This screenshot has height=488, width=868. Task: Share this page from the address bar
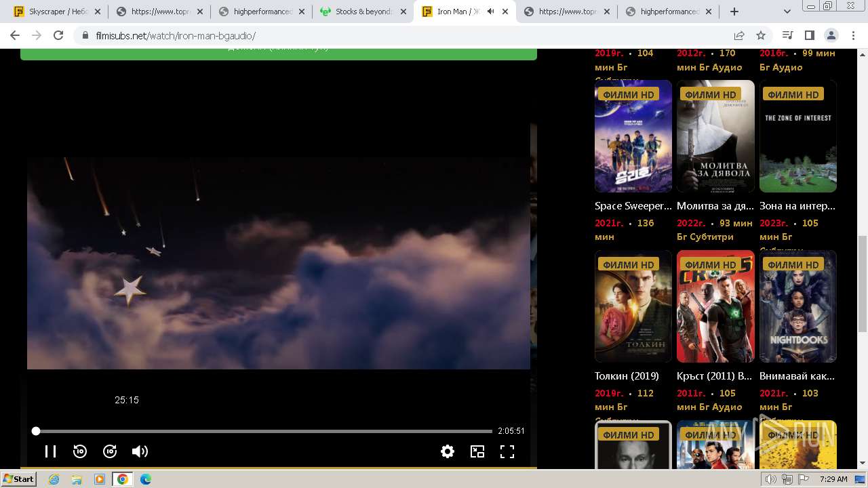739,35
